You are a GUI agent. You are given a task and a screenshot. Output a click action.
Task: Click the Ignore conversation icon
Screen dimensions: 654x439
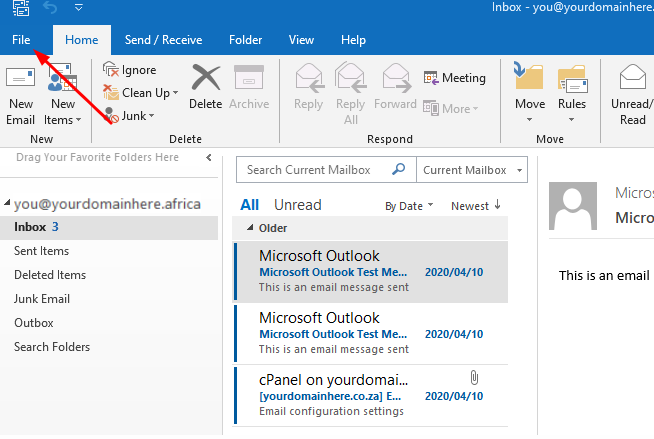[x=111, y=70]
